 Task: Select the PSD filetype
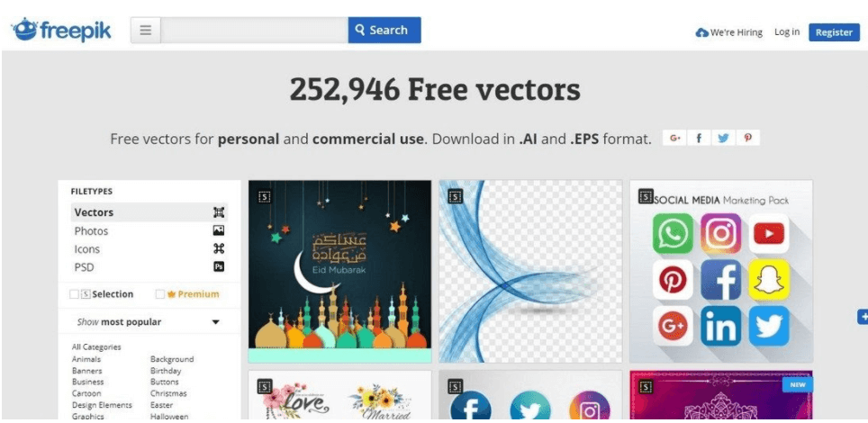click(x=149, y=267)
